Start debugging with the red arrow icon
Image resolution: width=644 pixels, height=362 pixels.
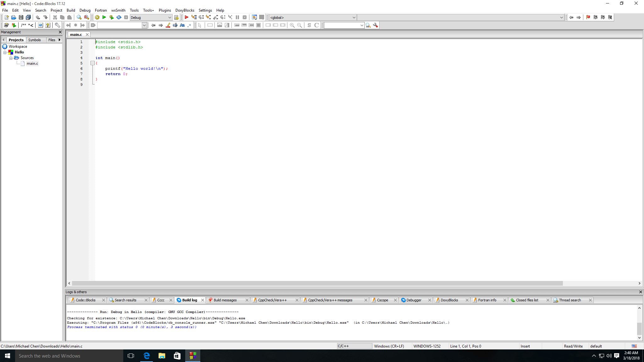[x=186, y=18]
